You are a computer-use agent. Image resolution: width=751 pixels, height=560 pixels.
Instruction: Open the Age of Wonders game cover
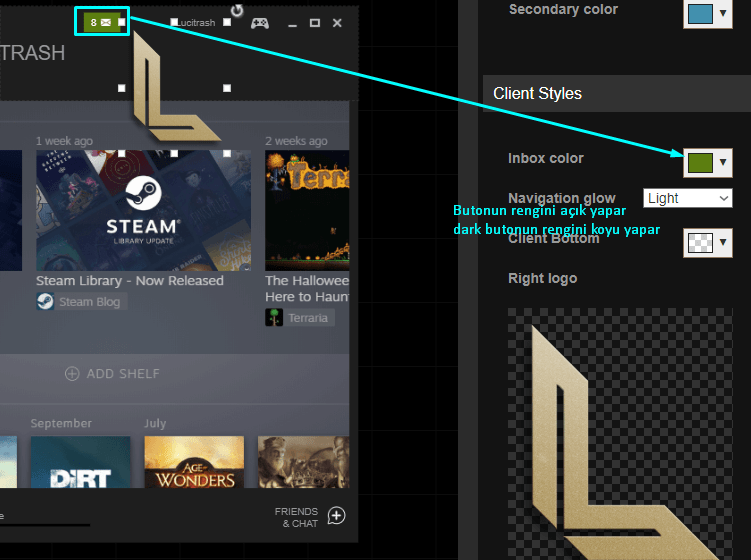[x=194, y=462]
